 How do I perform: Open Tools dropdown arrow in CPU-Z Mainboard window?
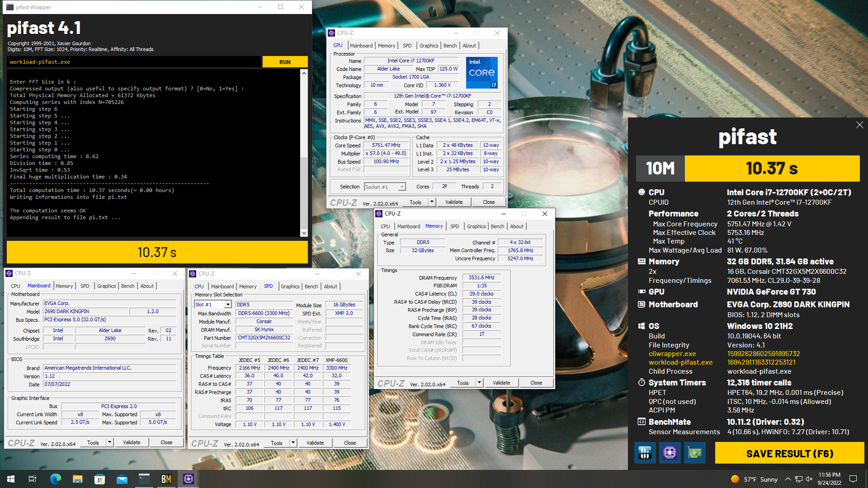coord(109,442)
